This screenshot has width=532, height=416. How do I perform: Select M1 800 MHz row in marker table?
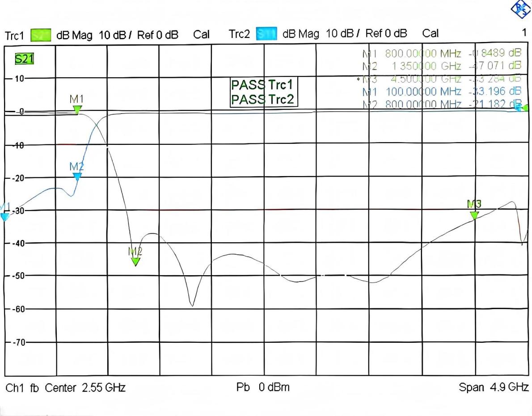441,54
